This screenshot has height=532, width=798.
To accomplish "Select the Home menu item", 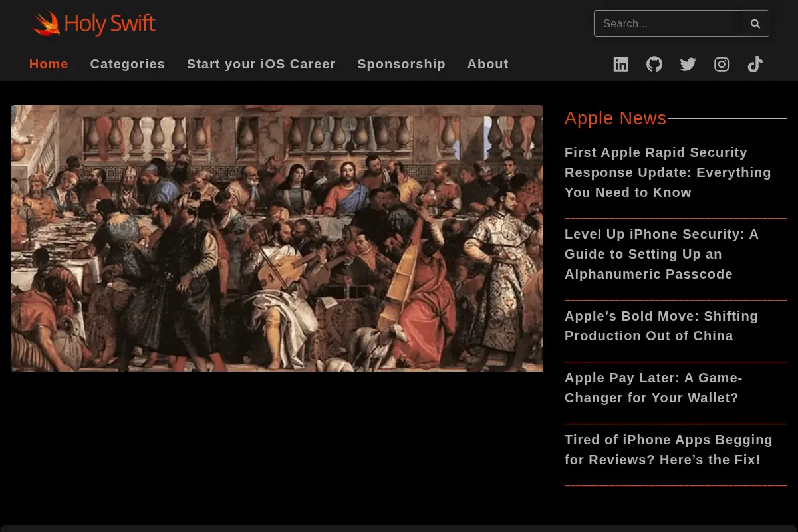I will click(49, 64).
